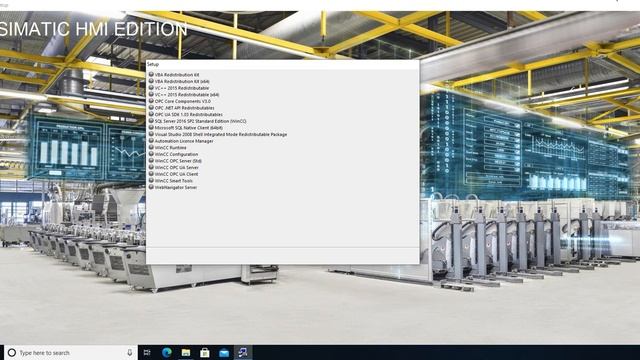Open Microsoft Store from the taskbar
This screenshot has height=360, width=640.
click(x=205, y=353)
